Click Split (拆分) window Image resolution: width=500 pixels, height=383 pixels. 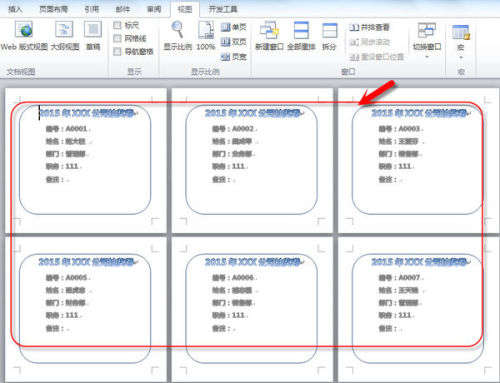point(329,36)
